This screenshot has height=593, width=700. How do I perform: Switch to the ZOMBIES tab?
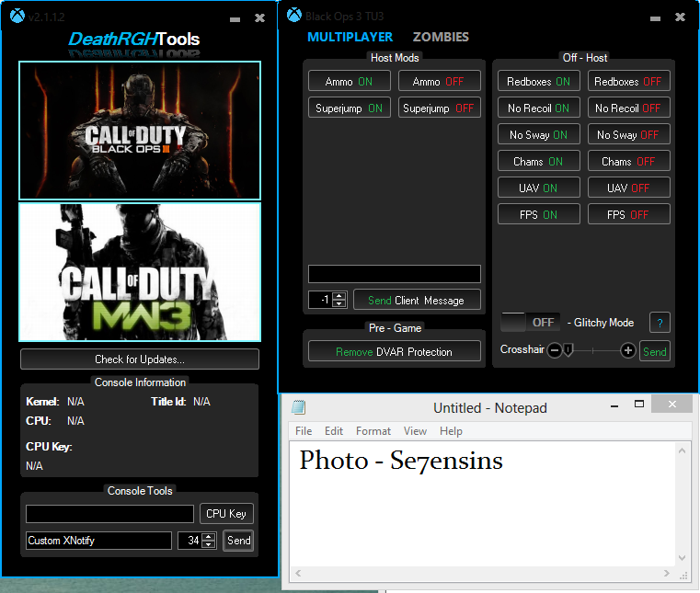click(x=441, y=37)
